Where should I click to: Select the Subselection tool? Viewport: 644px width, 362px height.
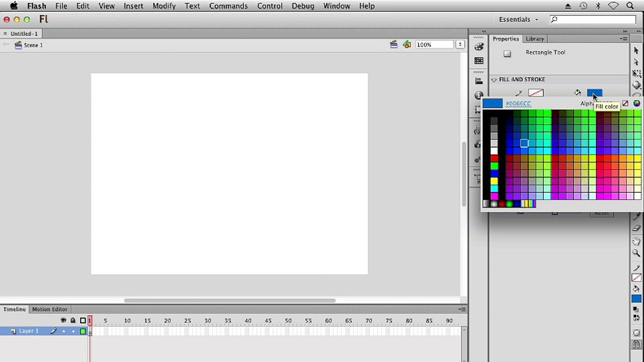click(636, 62)
